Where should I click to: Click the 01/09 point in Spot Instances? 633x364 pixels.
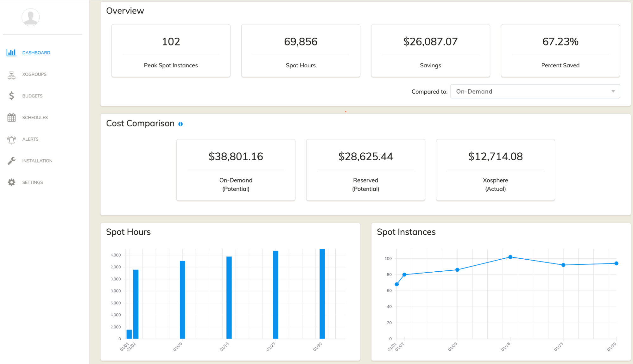457,270
